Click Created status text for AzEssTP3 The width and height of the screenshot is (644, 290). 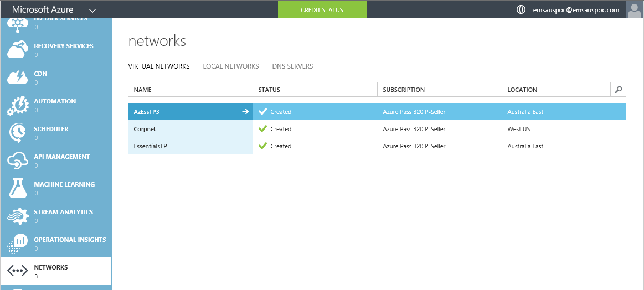point(281,112)
